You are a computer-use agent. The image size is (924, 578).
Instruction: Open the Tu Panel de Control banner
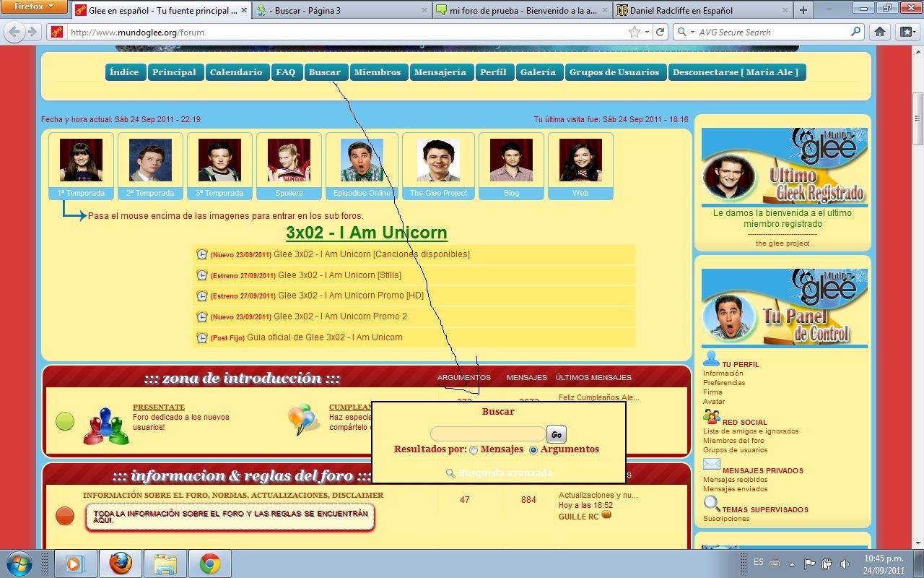pos(785,308)
